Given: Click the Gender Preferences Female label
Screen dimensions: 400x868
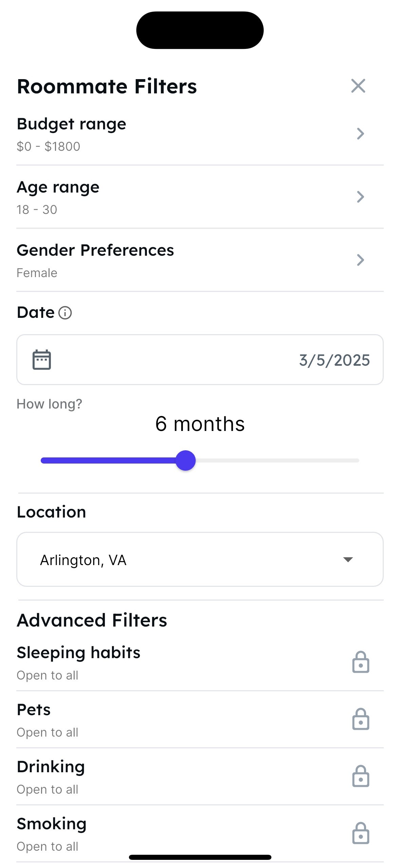Looking at the screenshot, I should 37,272.
